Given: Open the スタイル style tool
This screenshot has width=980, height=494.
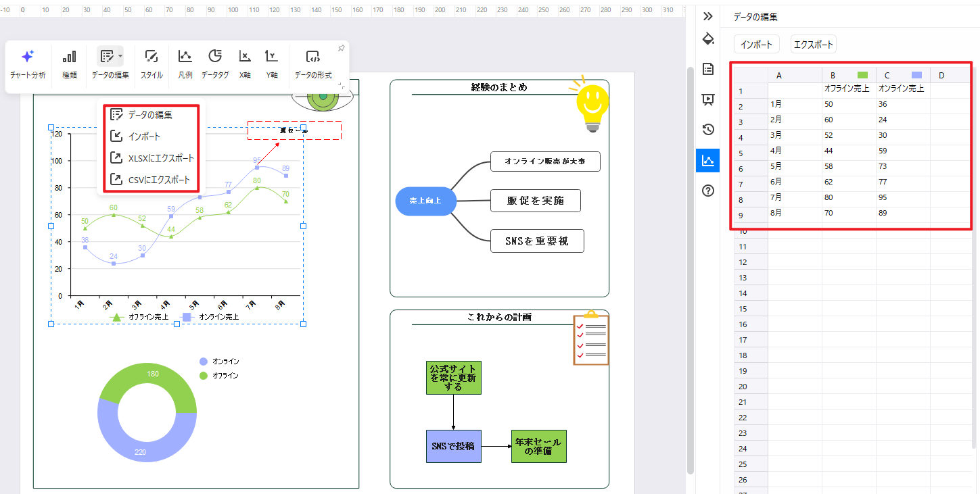Looking at the screenshot, I should (x=151, y=65).
